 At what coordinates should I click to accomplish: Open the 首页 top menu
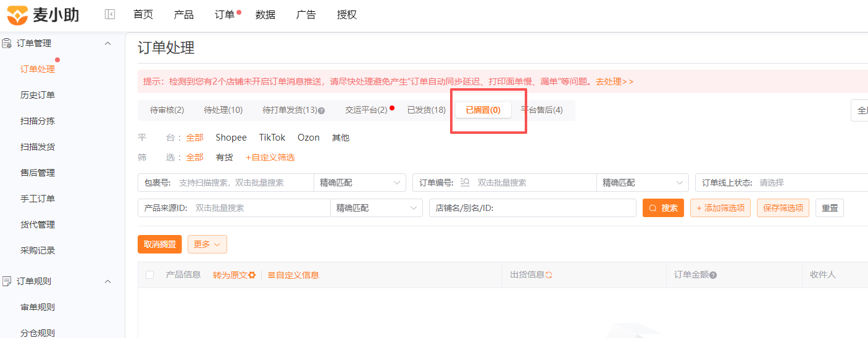click(143, 15)
